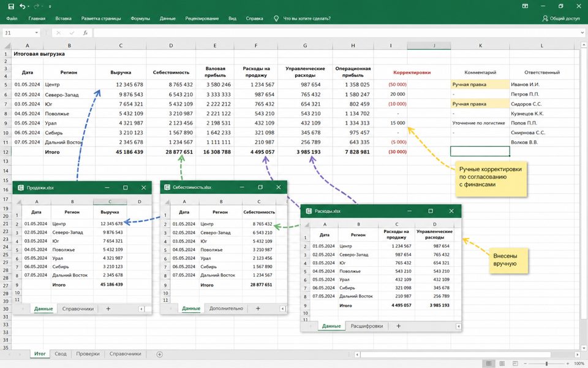Screen dimensions: 588x368
Task: Click inside the formula bar input
Action: coord(336,33)
